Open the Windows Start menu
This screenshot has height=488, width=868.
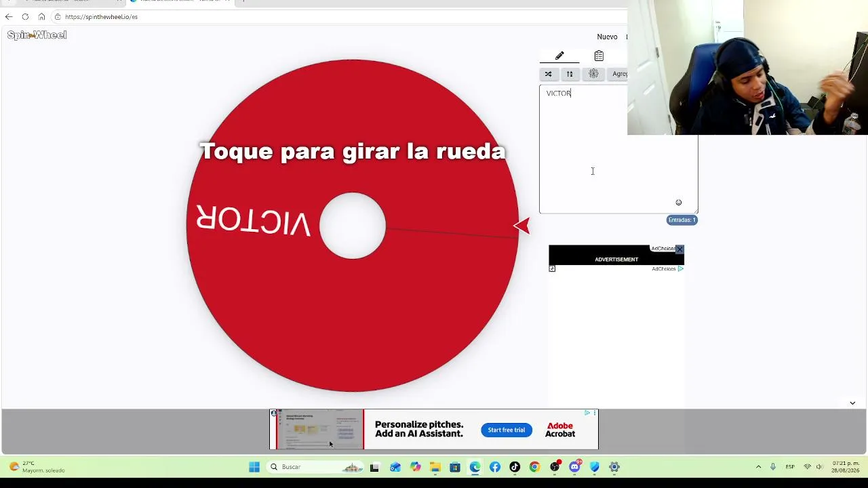(254, 467)
